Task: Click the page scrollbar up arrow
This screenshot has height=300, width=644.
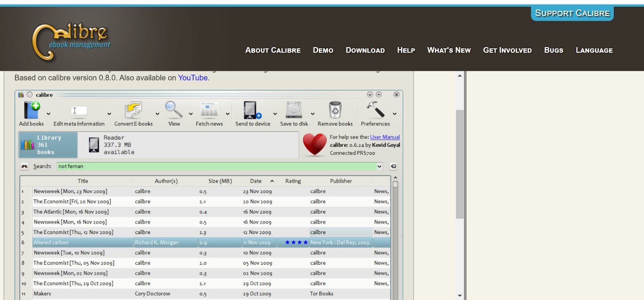Action: click(460, 76)
